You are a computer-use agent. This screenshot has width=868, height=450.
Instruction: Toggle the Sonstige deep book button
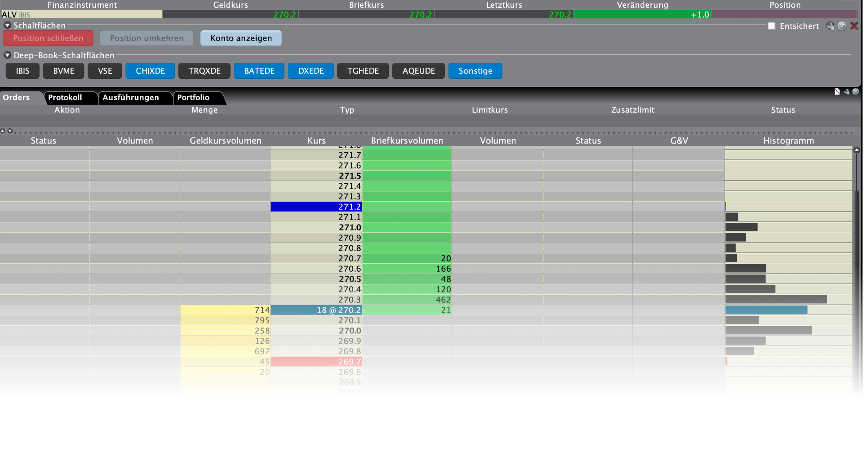click(x=475, y=71)
